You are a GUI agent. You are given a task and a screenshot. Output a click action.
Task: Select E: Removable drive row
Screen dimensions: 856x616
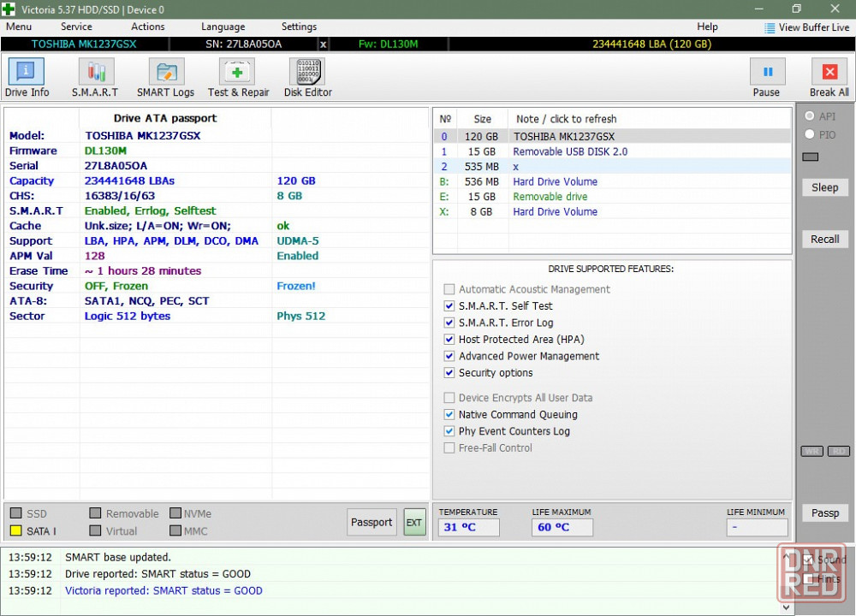tap(612, 197)
